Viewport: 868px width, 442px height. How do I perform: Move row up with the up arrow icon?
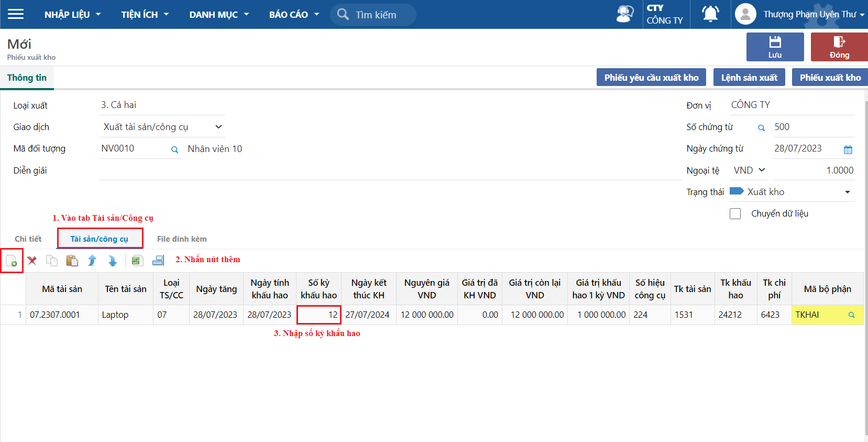(92, 261)
